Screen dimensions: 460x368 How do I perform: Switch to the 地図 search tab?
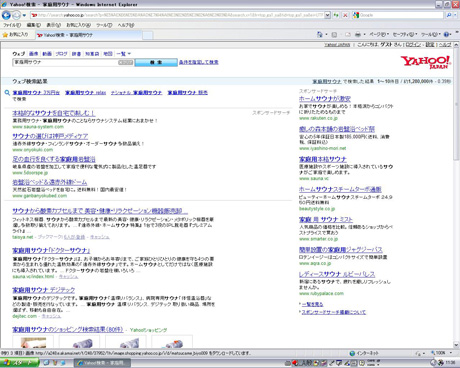click(x=108, y=54)
